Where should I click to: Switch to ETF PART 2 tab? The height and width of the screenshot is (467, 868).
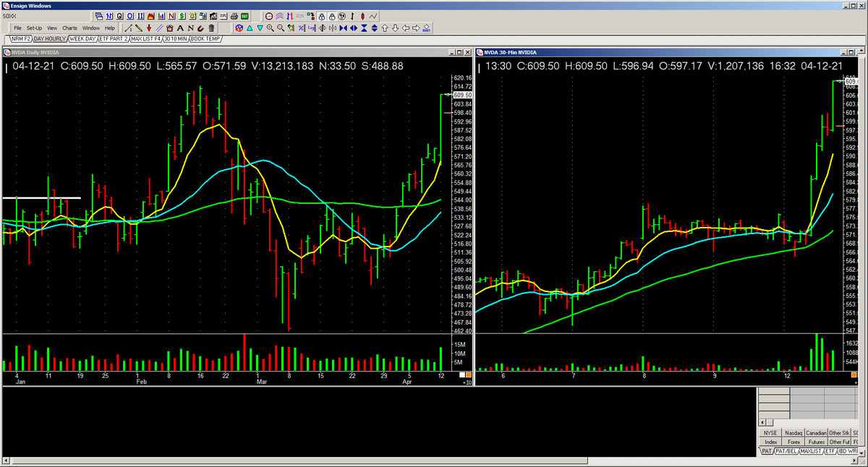click(114, 38)
